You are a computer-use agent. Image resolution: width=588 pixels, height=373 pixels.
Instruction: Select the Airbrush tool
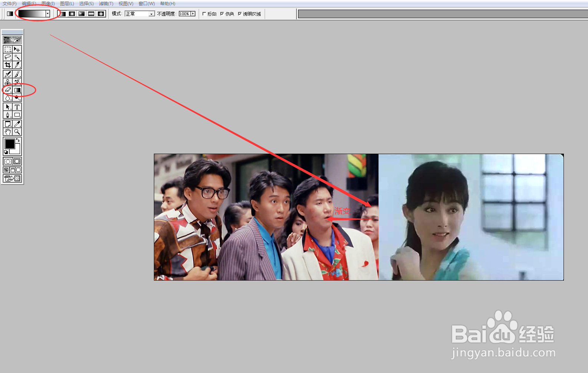(x=8, y=74)
